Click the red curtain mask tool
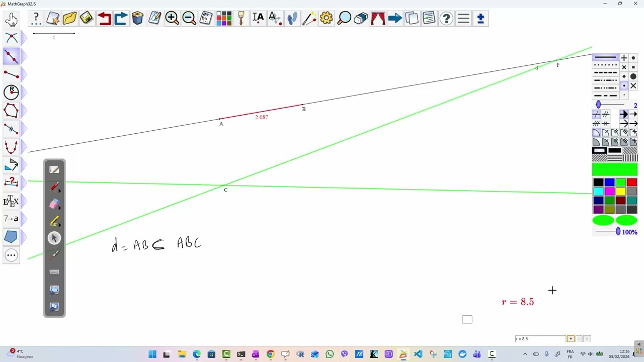 378,19
